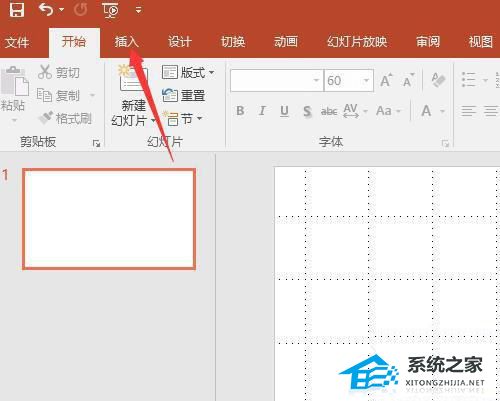The image size is (500, 401).
Task: Open the 节 (Section) dropdown
Action: (x=182, y=118)
